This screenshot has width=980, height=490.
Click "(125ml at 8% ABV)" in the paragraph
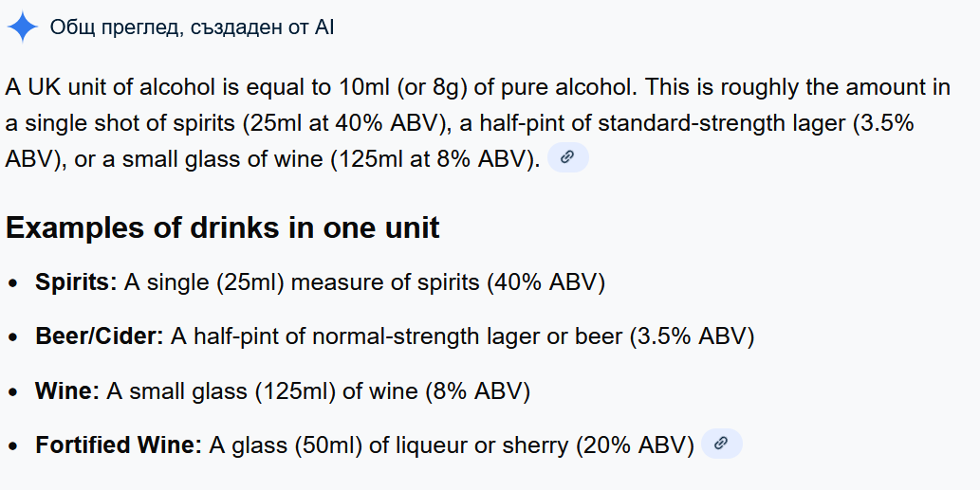(435, 158)
